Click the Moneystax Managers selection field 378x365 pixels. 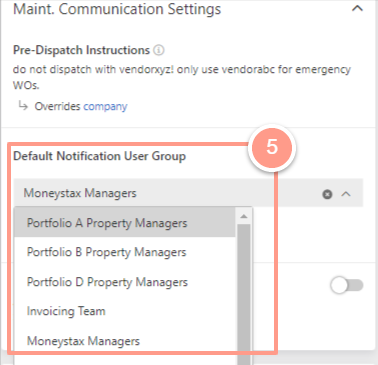tap(188, 193)
